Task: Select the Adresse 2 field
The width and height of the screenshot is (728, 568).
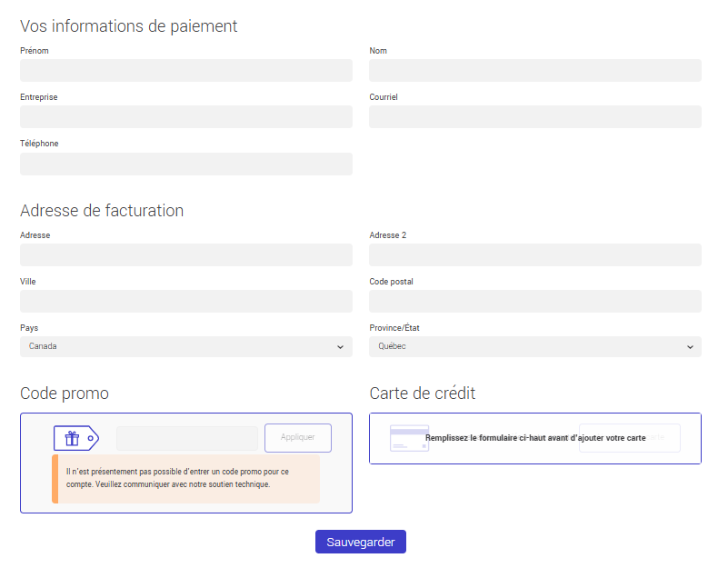Action: click(534, 254)
